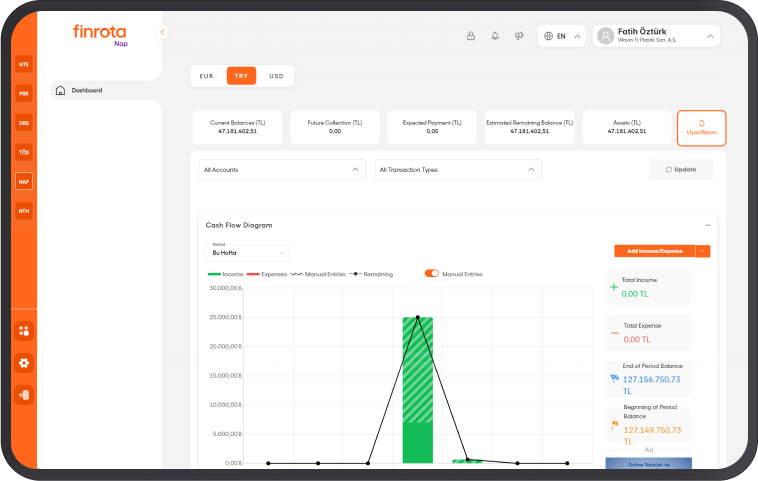Click the Add Income/Expense button
The height and width of the screenshot is (481, 758).
click(x=654, y=251)
